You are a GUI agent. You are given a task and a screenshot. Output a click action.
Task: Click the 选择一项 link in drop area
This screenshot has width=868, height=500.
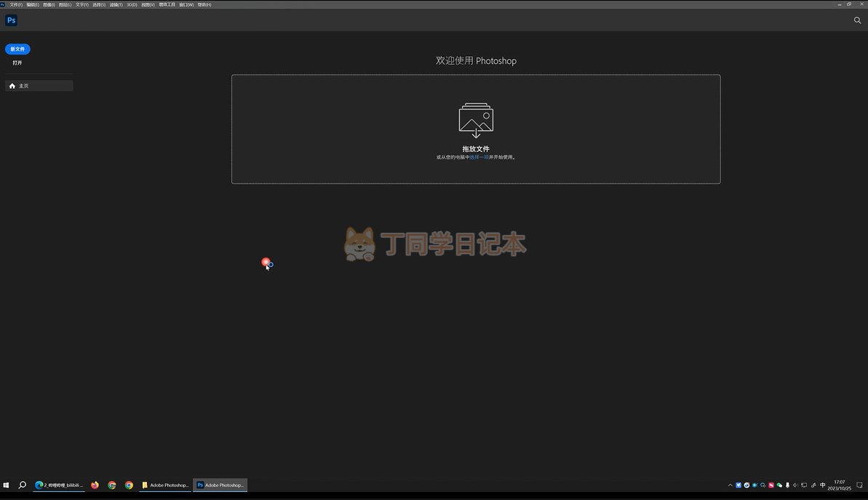[479, 157]
